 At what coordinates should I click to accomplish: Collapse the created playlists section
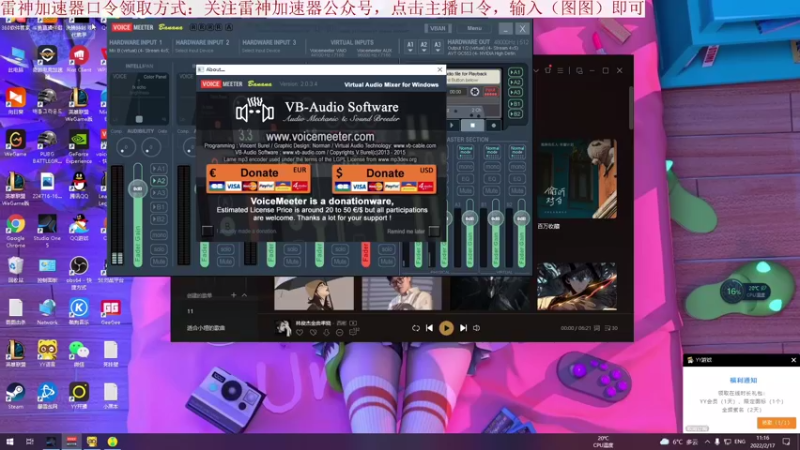coord(244,295)
